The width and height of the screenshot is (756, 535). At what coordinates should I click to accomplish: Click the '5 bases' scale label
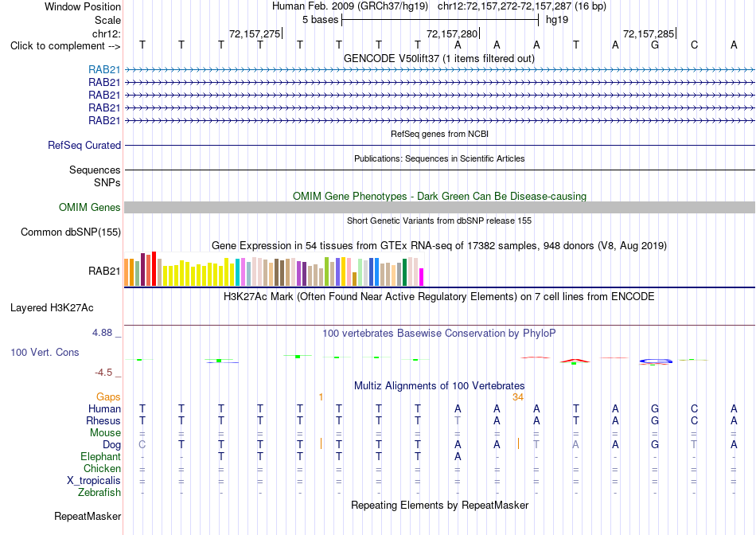[x=320, y=20]
